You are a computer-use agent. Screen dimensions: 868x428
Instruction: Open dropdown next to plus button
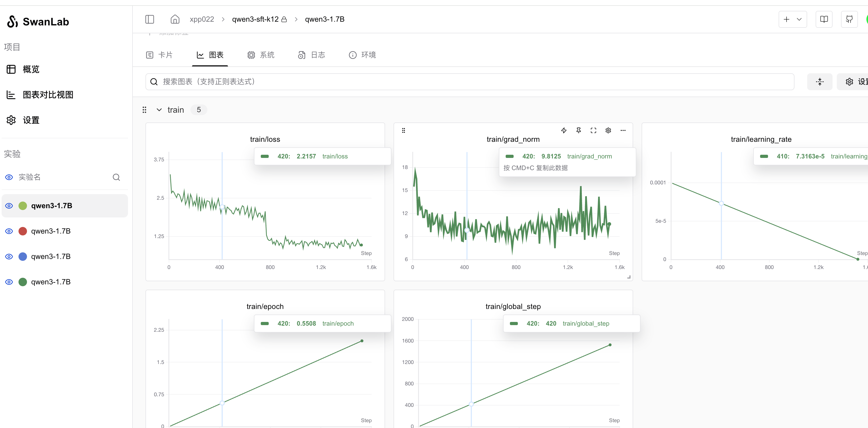799,19
